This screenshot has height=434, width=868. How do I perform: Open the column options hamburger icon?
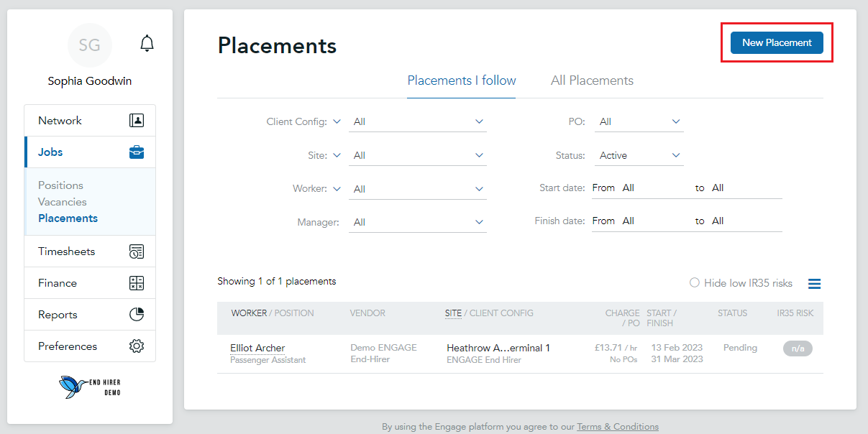point(814,284)
